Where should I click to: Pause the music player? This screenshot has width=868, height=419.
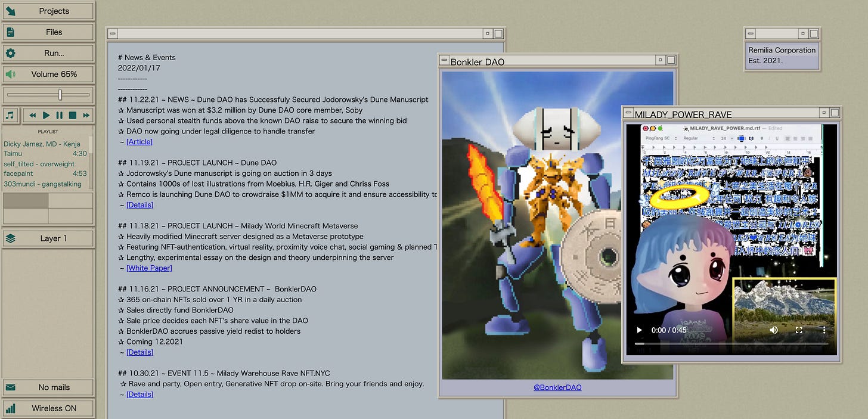click(59, 115)
